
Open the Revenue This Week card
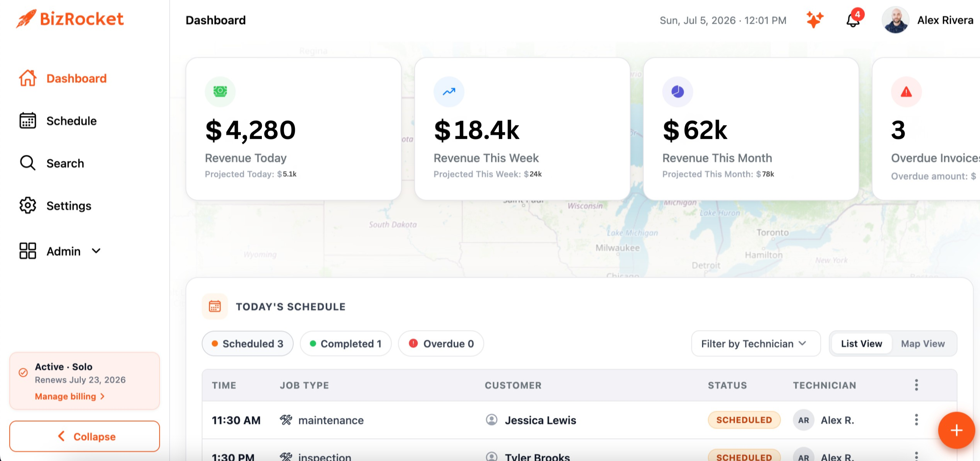[x=522, y=129]
